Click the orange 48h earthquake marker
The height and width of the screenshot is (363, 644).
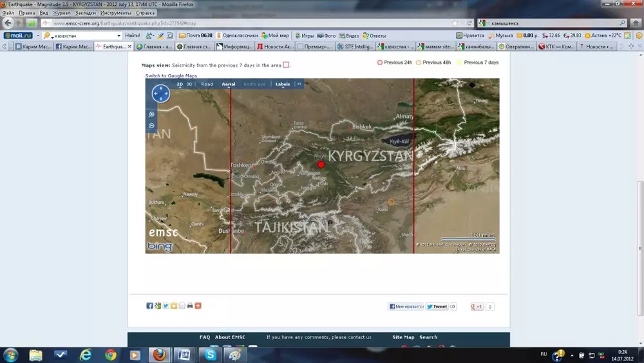pyautogui.click(x=391, y=202)
